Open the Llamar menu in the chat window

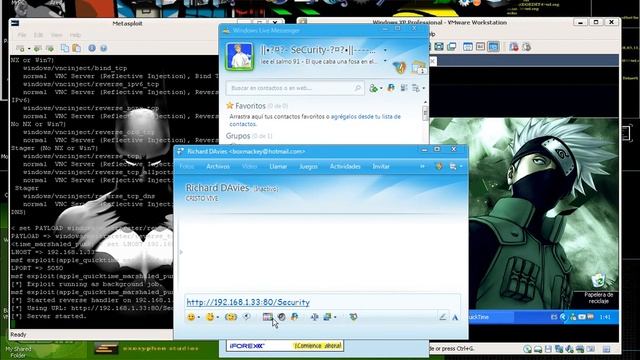(x=278, y=166)
